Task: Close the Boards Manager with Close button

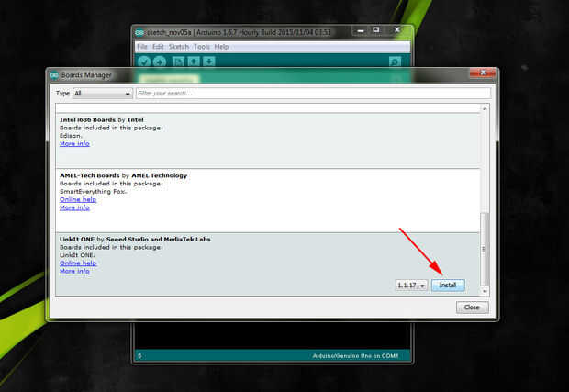Action: [x=472, y=308]
